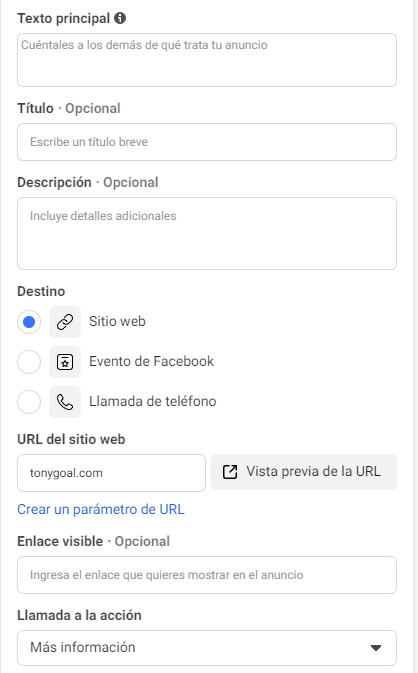Expand the Más información combo box
418x673 pixels.
pos(207,648)
